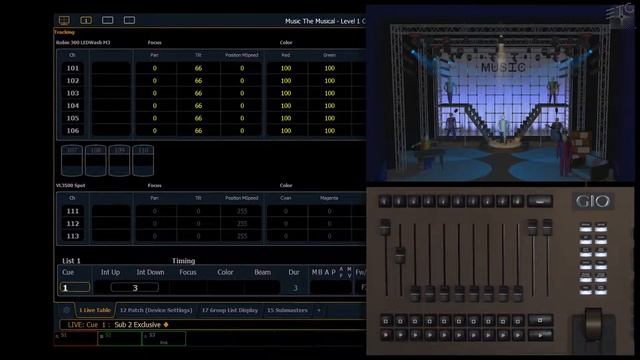The image size is (640, 360).
Task: Add a new tab with plus icon
Action: coord(319,310)
